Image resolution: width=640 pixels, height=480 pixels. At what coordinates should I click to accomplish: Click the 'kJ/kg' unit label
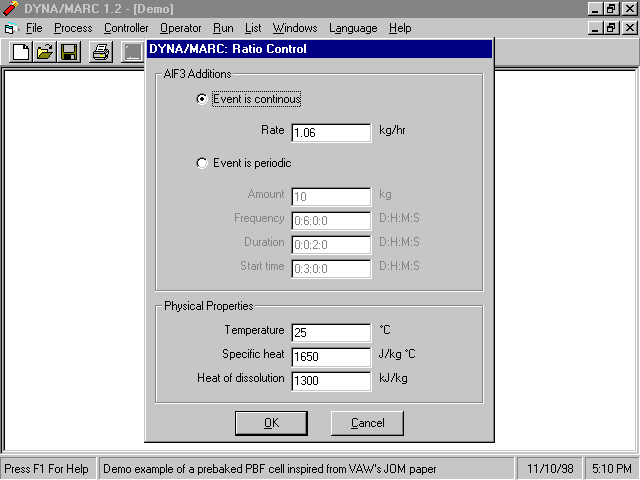(393, 378)
